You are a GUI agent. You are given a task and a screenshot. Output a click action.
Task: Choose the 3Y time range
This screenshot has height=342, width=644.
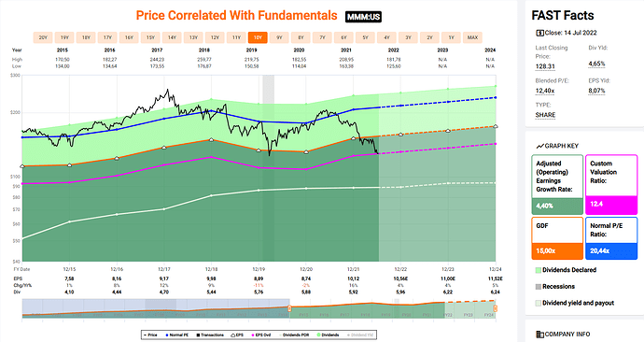(x=408, y=37)
